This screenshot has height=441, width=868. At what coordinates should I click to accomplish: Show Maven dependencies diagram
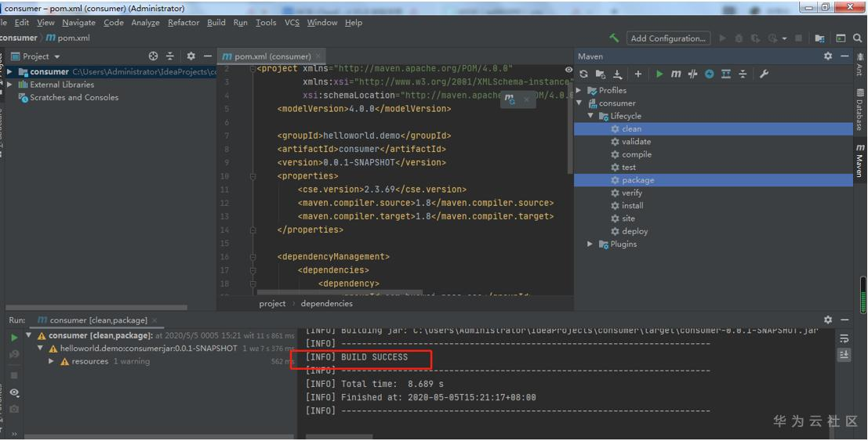point(726,74)
